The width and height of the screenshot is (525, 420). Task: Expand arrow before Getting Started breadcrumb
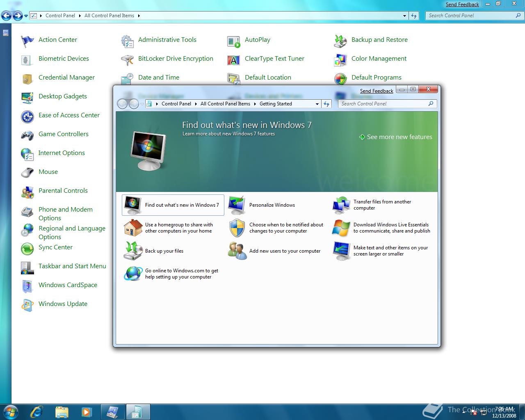pyautogui.click(x=255, y=104)
